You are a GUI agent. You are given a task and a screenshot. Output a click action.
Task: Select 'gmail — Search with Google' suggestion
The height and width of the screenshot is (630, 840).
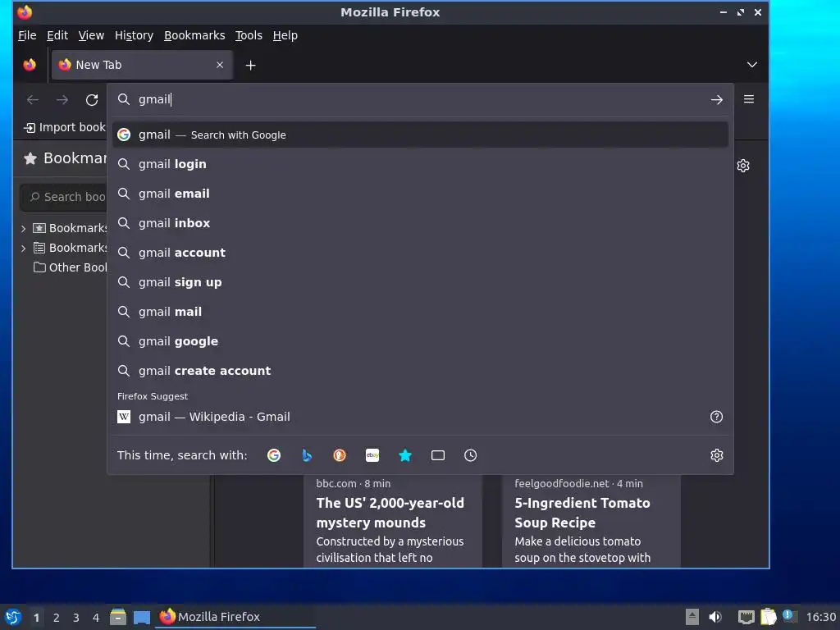[x=420, y=135]
